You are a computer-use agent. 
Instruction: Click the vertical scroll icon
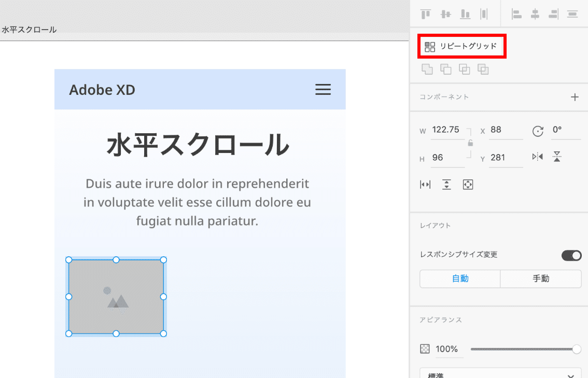click(x=446, y=185)
